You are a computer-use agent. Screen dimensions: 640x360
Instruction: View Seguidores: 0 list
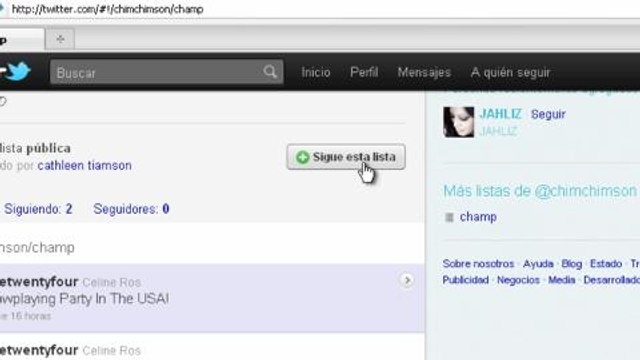pos(131,209)
